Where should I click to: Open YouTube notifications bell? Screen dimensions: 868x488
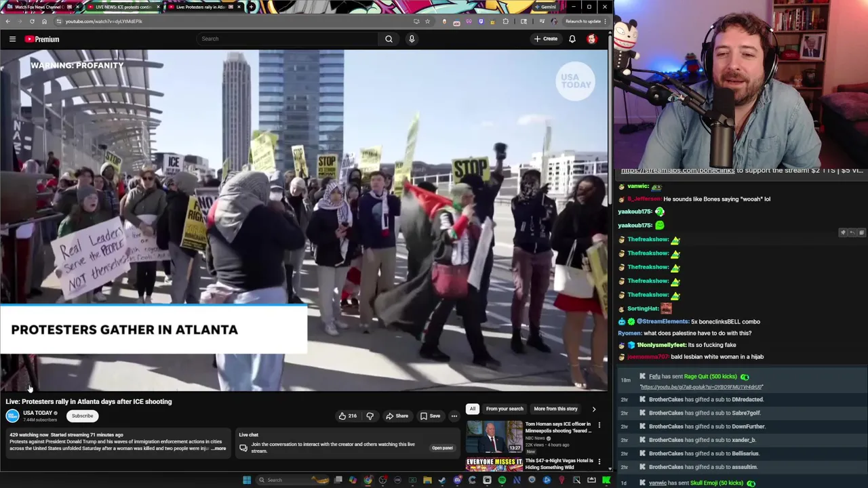(x=572, y=39)
